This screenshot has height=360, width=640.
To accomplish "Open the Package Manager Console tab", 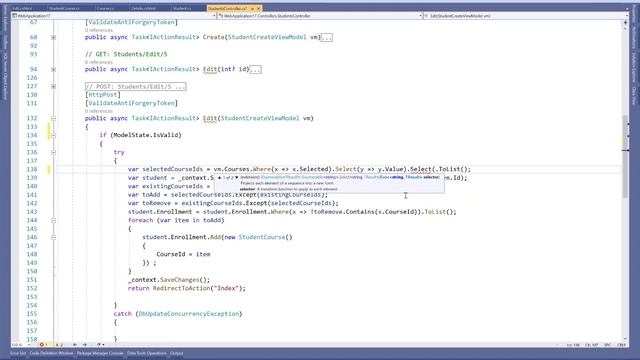I will coord(100,353).
